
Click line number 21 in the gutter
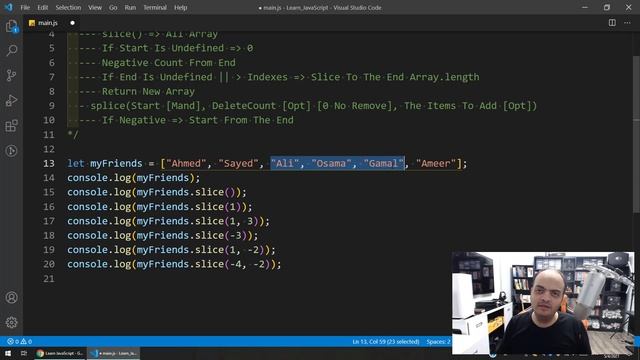(x=49, y=278)
